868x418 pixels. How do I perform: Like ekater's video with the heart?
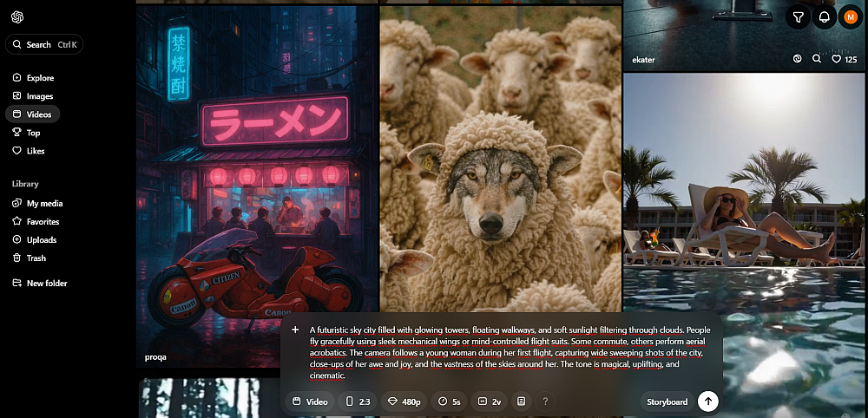(838, 59)
